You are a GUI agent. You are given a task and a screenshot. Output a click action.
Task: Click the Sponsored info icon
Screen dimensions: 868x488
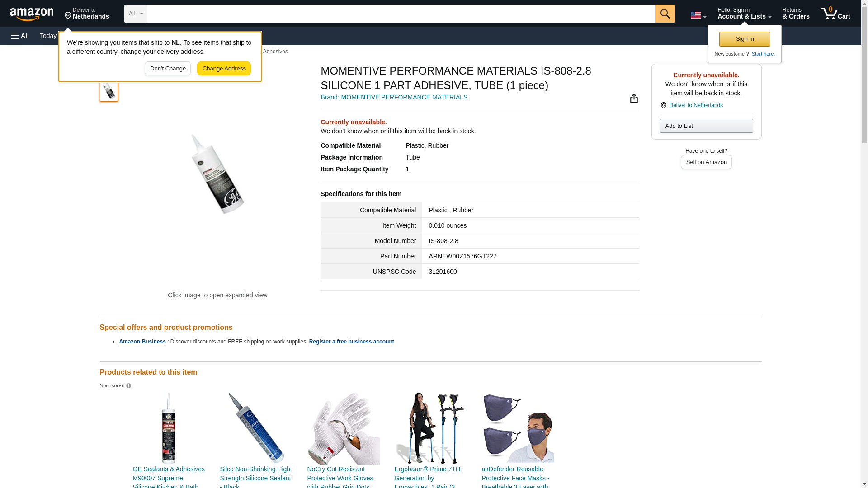(128, 386)
